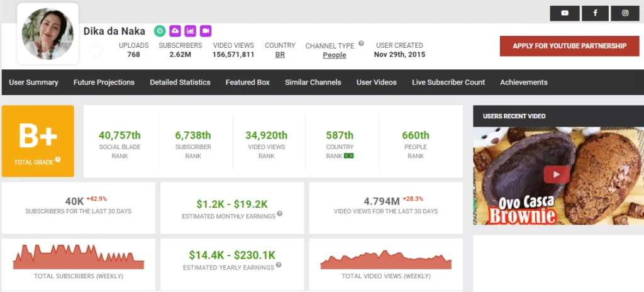Open the Similar Channels tab
The image size is (644, 292).
coord(313,82)
